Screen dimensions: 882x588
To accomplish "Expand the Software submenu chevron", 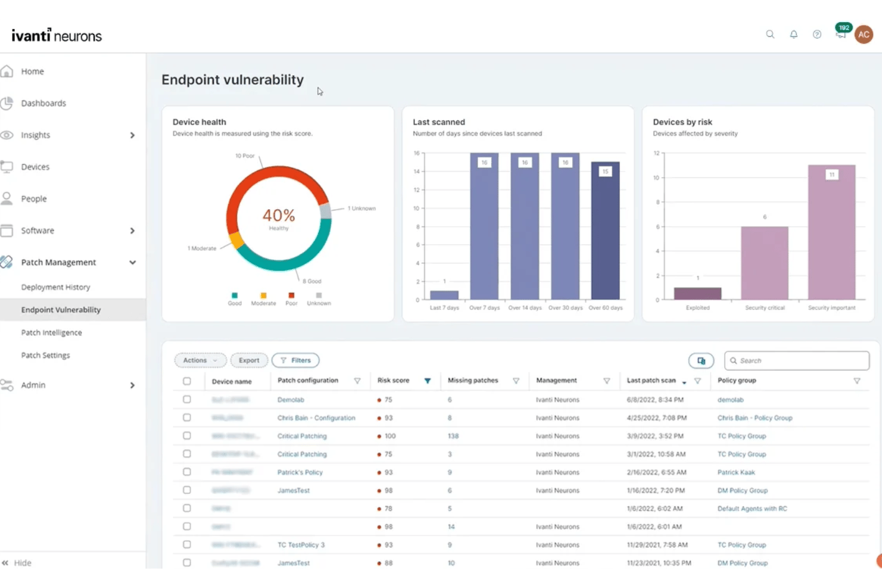I will (x=132, y=231).
